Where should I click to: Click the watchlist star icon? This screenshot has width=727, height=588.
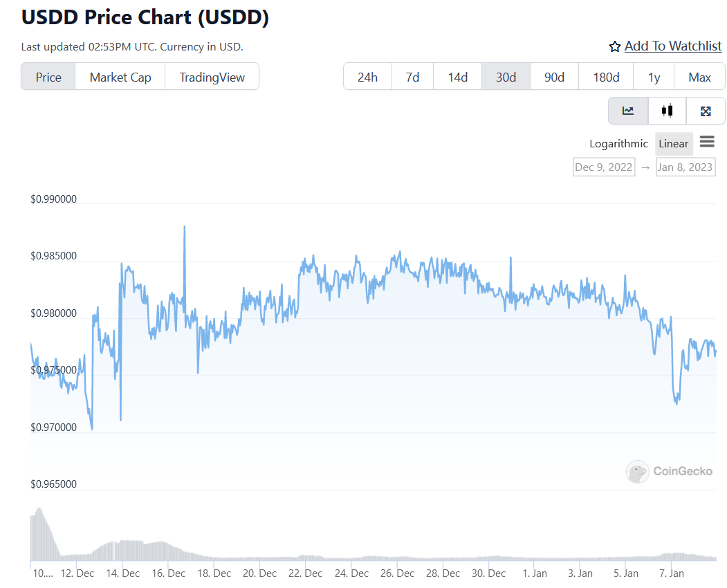[615, 46]
